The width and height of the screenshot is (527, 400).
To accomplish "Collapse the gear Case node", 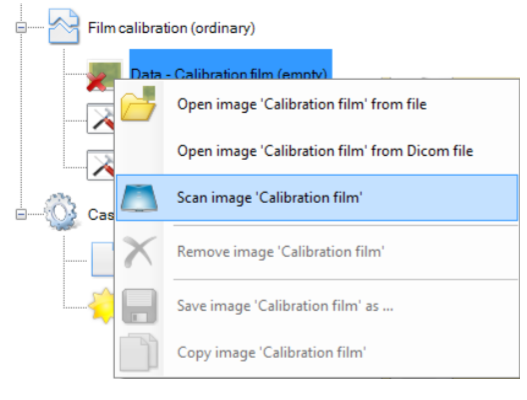I will (x=21, y=214).
